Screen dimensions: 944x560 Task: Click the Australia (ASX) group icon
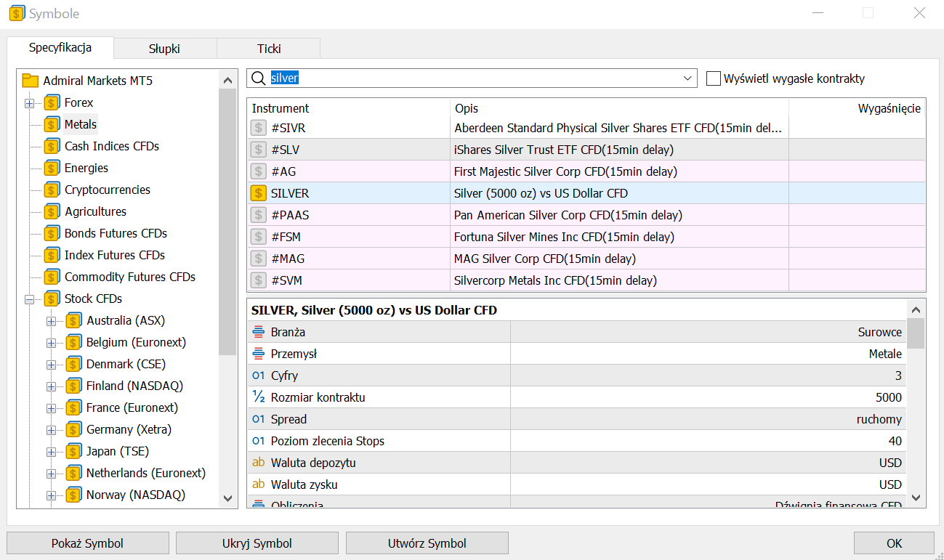point(73,320)
